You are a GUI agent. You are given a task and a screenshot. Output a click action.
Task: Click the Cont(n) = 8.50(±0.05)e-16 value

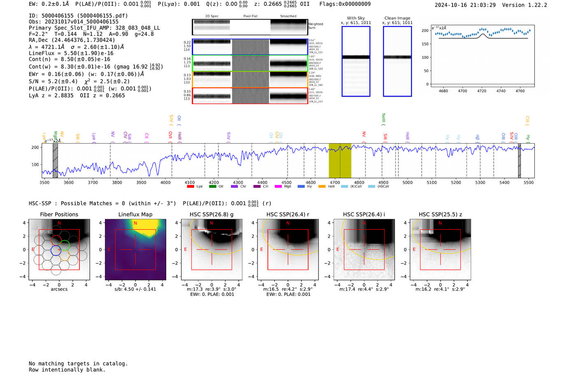70,59
